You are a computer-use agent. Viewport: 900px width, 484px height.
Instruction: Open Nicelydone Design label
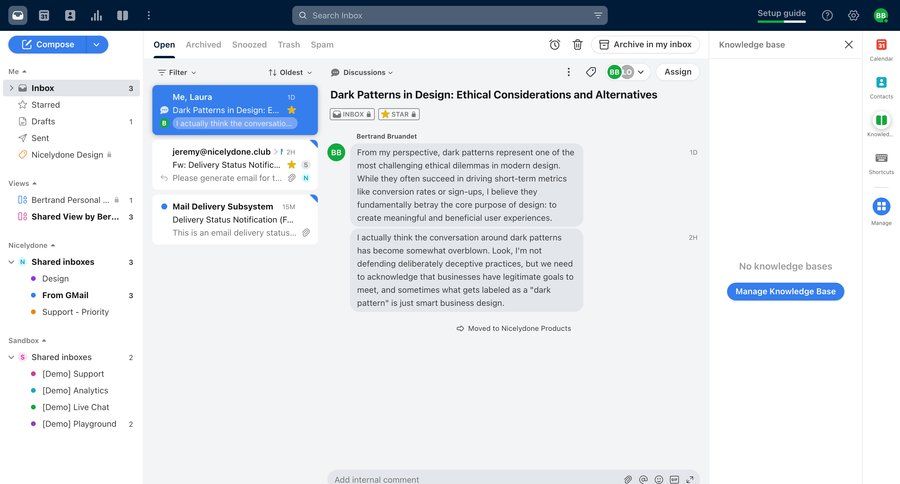click(72, 154)
